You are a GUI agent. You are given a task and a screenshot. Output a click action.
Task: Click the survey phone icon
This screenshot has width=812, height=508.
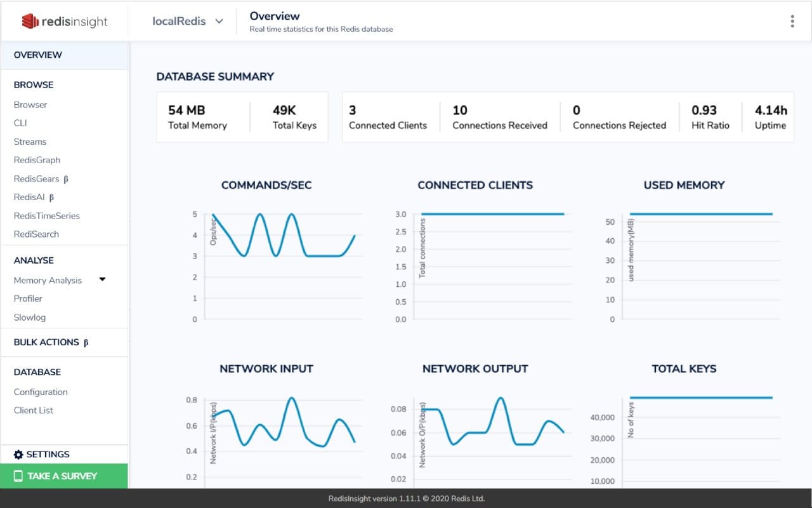click(x=20, y=476)
